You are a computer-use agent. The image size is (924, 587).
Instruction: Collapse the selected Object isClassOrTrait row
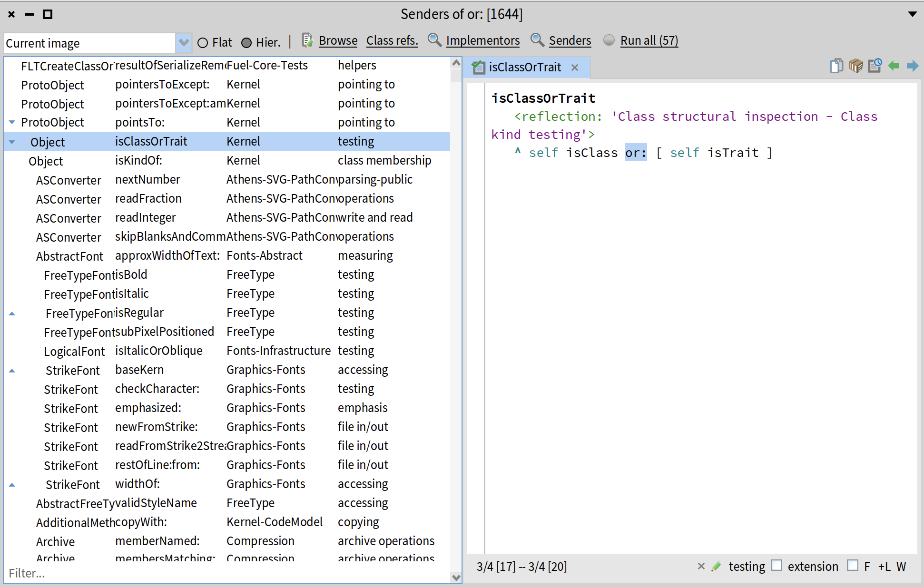point(12,142)
